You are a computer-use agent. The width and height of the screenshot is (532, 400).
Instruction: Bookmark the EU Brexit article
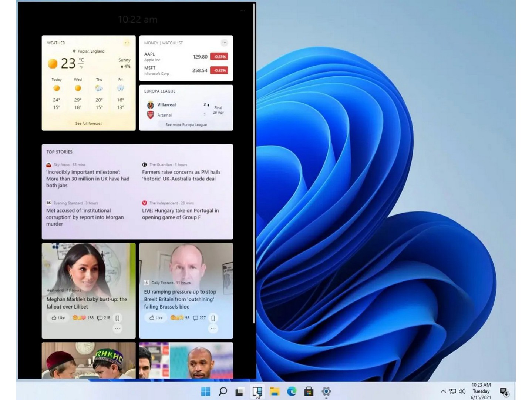coord(213,318)
